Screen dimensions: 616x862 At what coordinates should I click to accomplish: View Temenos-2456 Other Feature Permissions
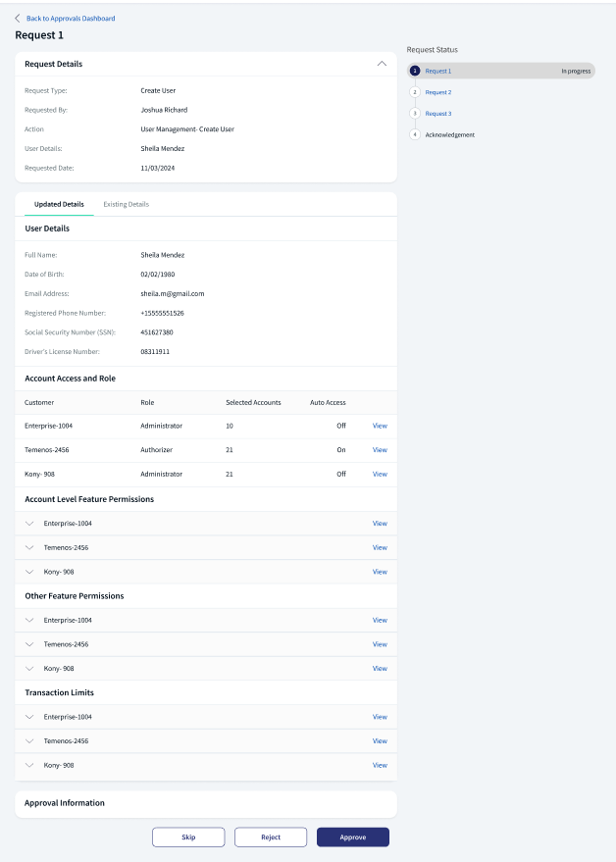pos(380,644)
